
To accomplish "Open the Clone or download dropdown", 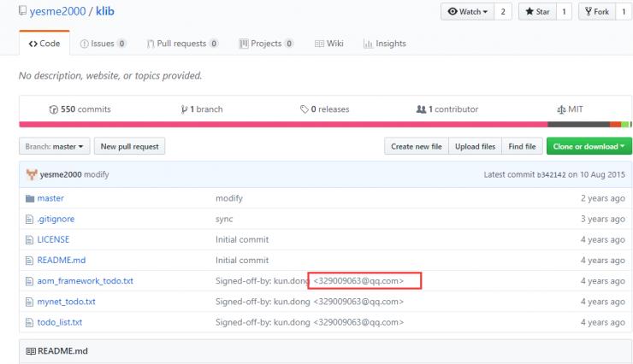I will tap(589, 147).
